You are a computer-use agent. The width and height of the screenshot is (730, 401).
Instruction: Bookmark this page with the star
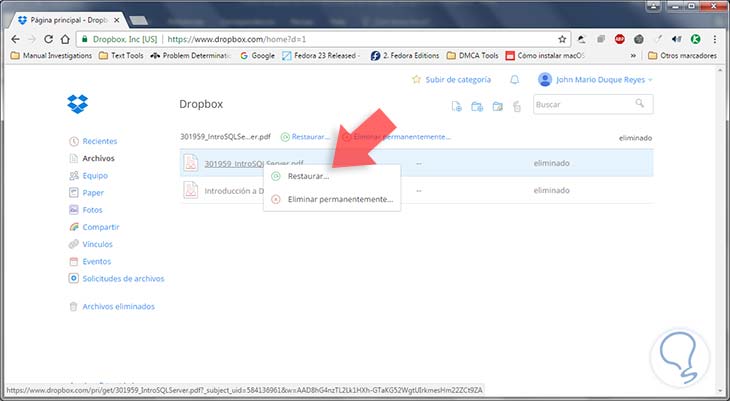[562, 39]
